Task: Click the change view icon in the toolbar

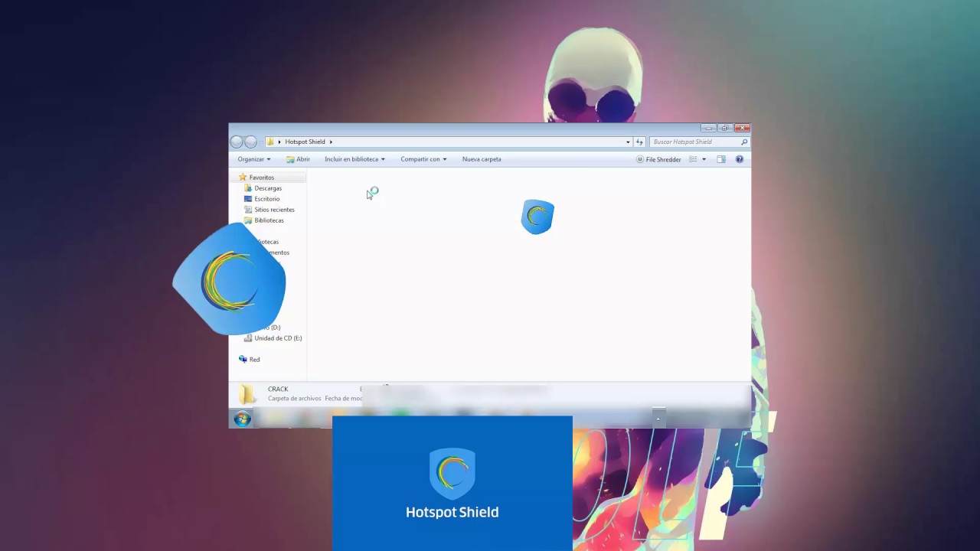Action: (x=693, y=159)
